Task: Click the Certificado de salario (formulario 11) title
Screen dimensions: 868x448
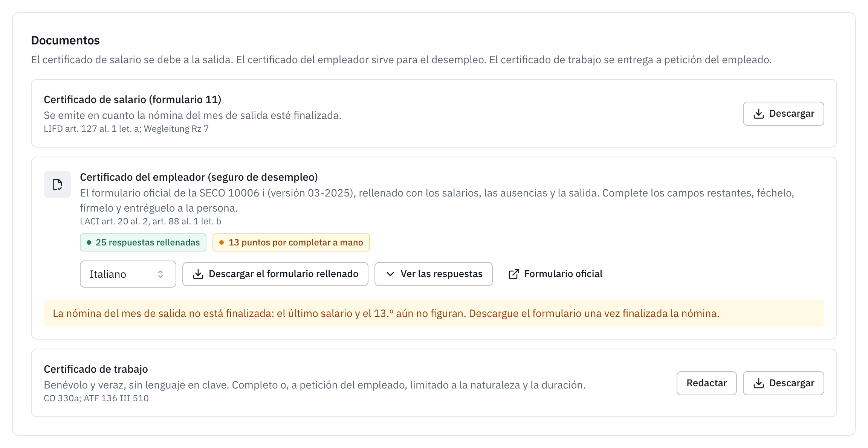Action: tap(133, 99)
